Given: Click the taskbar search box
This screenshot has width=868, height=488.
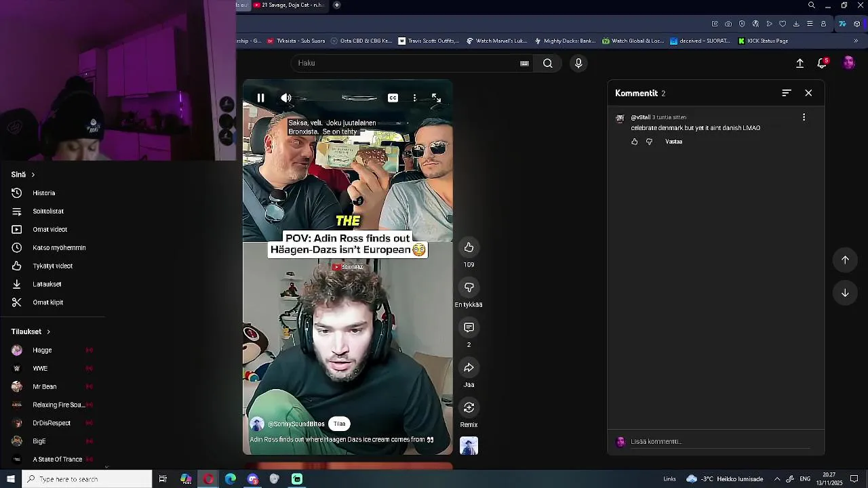Looking at the screenshot, I should (x=87, y=479).
